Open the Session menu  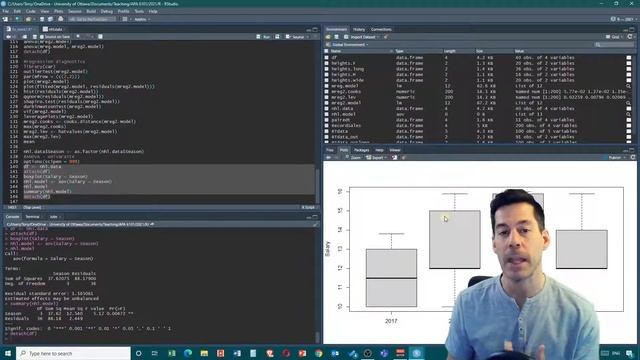pyautogui.click(x=75, y=11)
